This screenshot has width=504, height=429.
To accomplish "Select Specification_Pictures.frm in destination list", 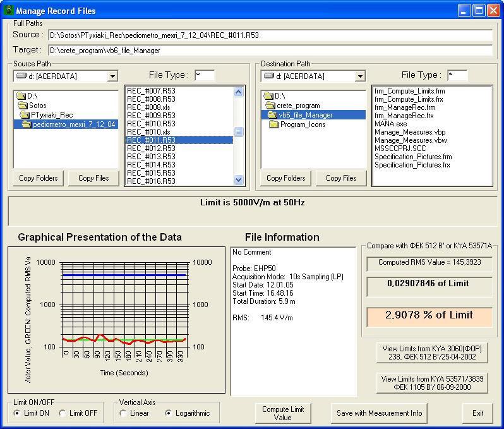I will pos(413,157).
